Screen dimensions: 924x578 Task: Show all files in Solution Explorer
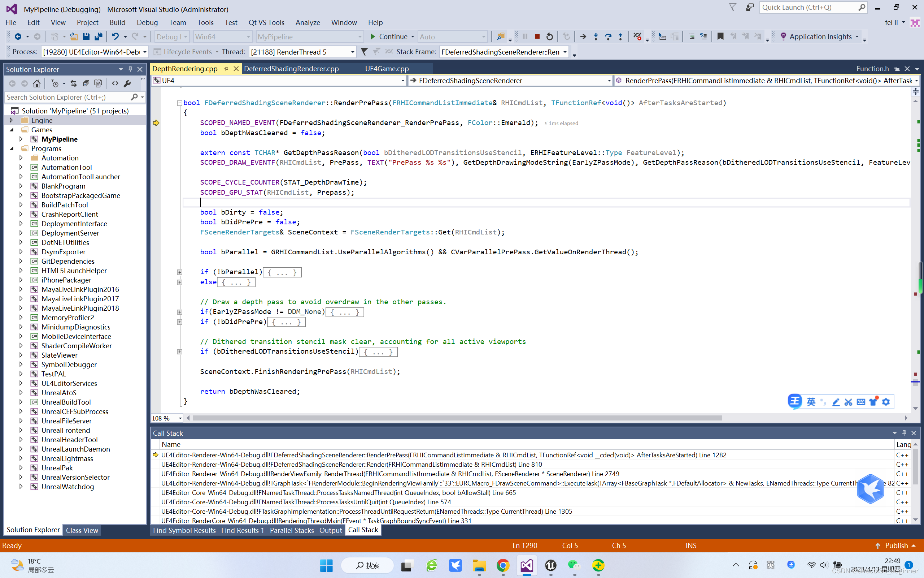point(98,83)
